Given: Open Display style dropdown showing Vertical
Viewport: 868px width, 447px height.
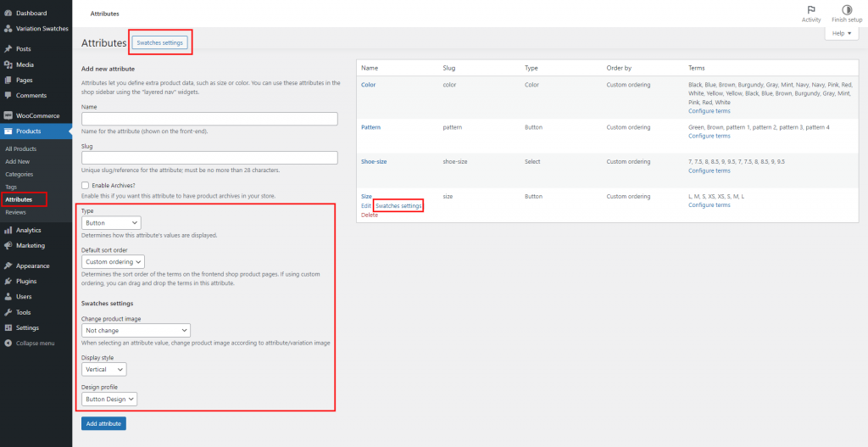Looking at the screenshot, I should [x=104, y=369].
